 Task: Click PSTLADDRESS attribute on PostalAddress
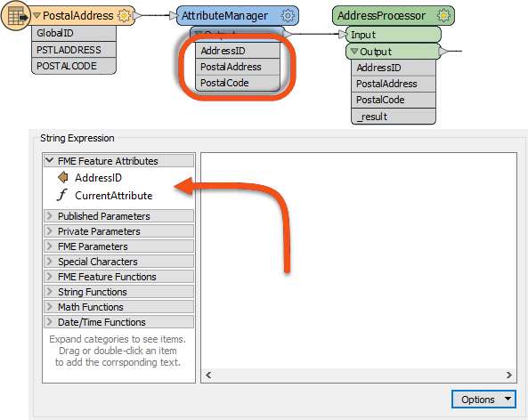pyautogui.click(x=74, y=50)
